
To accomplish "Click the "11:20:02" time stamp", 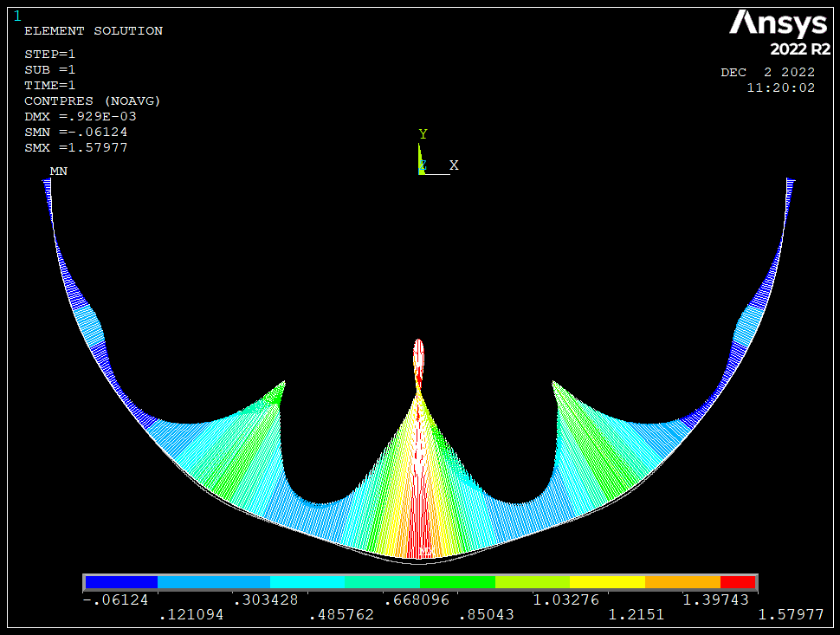I will pos(780,87).
